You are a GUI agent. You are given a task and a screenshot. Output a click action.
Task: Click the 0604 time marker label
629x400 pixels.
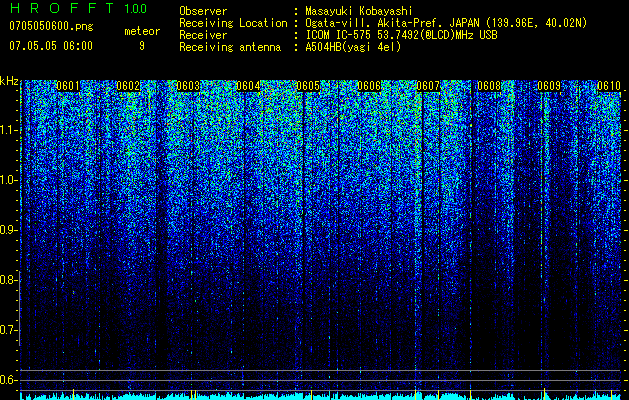(x=248, y=86)
